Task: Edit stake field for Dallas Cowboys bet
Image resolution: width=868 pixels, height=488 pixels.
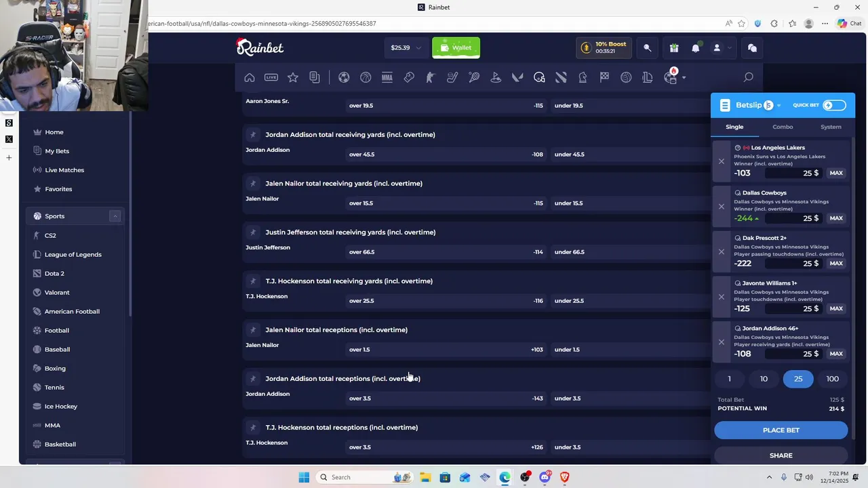Action: pos(794,218)
